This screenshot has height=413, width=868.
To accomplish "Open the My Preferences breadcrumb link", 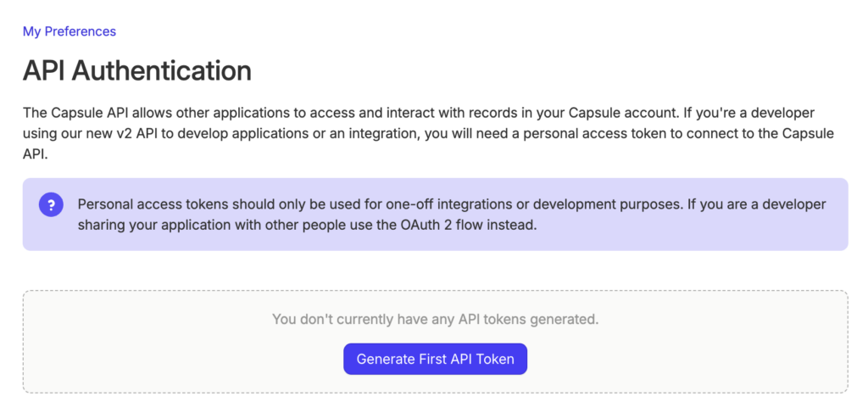I will click(70, 31).
